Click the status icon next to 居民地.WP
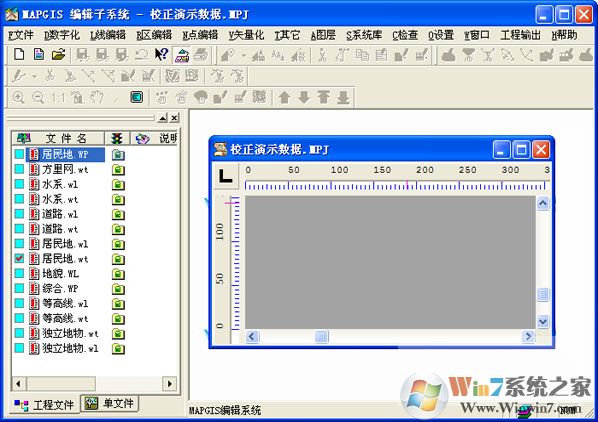The image size is (598, 422). point(118,154)
